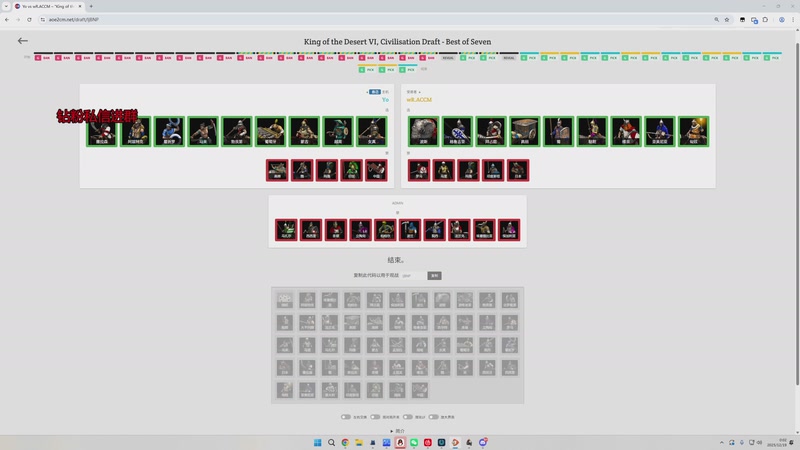Toggle the second switch below the civilisation grid
This screenshot has width=800, height=450.
click(376, 417)
